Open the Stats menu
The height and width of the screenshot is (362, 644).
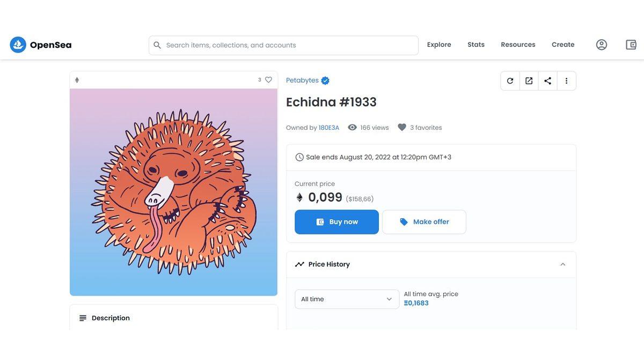(x=476, y=45)
